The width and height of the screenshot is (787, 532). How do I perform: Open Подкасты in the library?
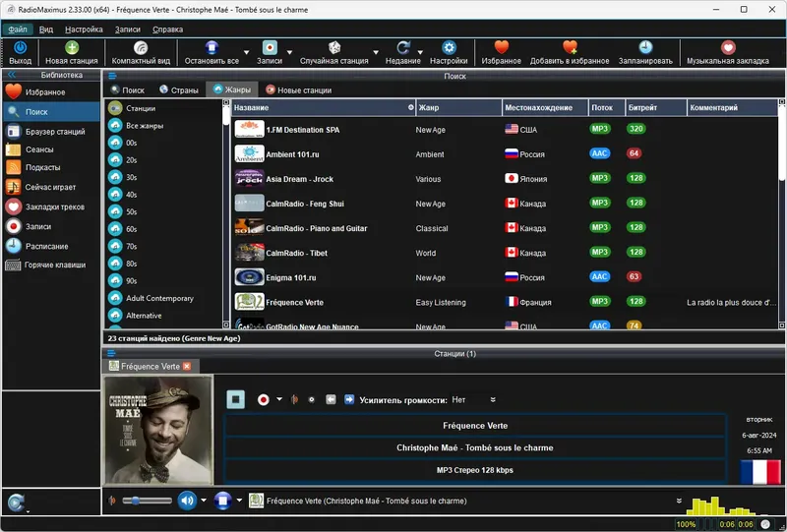tap(51, 167)
